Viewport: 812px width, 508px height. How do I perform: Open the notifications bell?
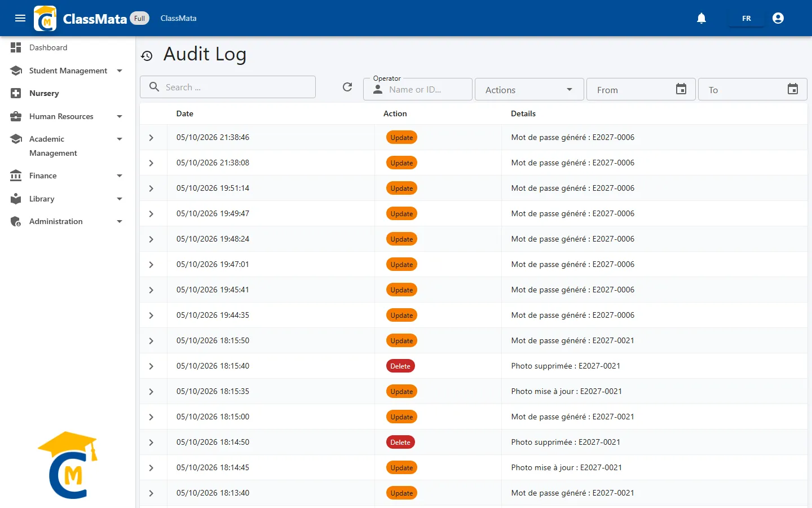point(701,18)
